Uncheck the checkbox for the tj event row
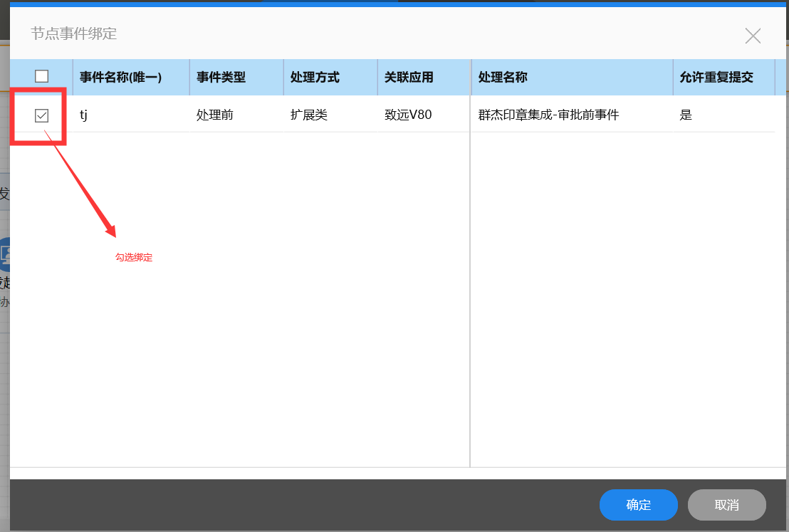 tap(42, 115)
